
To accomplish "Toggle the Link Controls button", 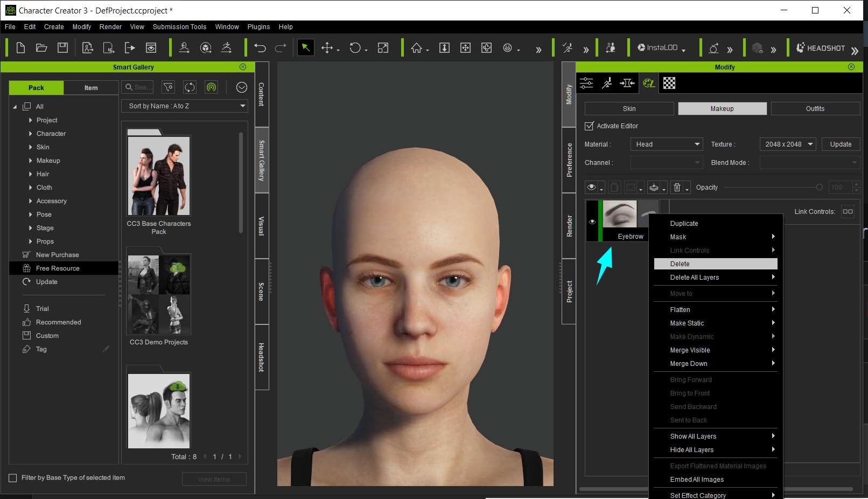I will 848,212.
